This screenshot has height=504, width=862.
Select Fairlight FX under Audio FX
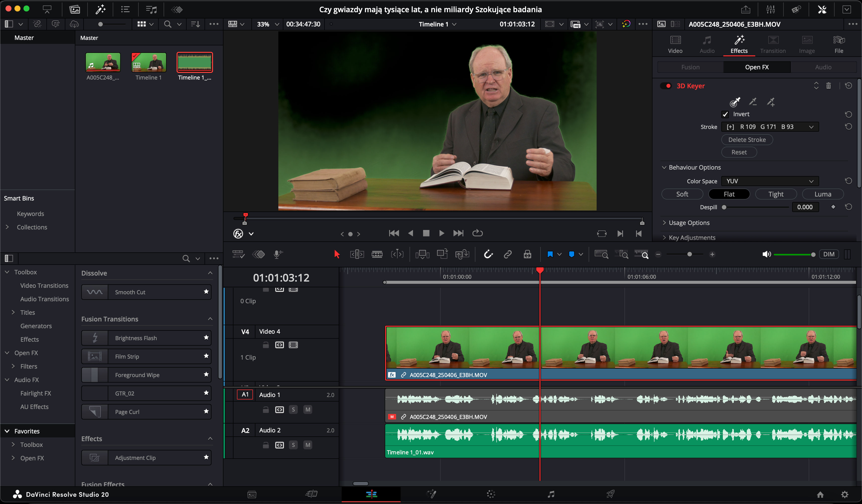point(36,393)
